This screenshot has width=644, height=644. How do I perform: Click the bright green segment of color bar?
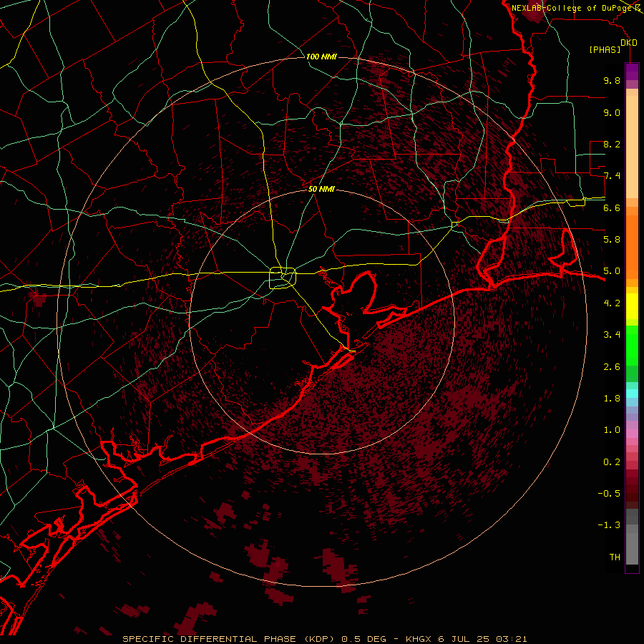(632, 345)
